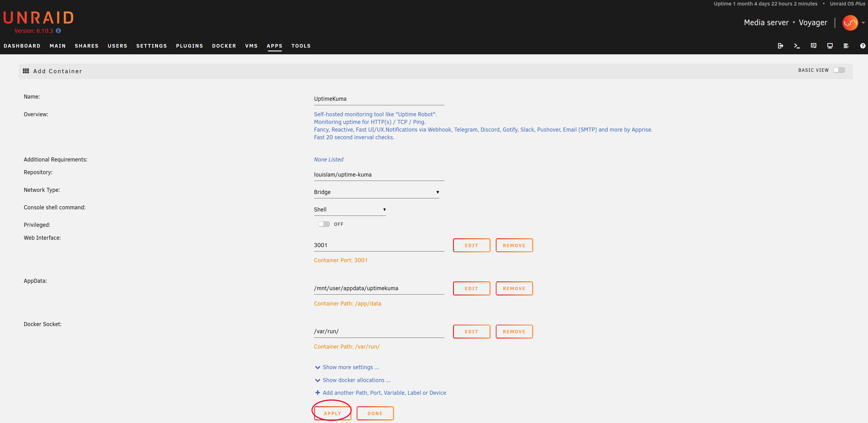Click the 'Voyager' server name

(x=813, y=22)
